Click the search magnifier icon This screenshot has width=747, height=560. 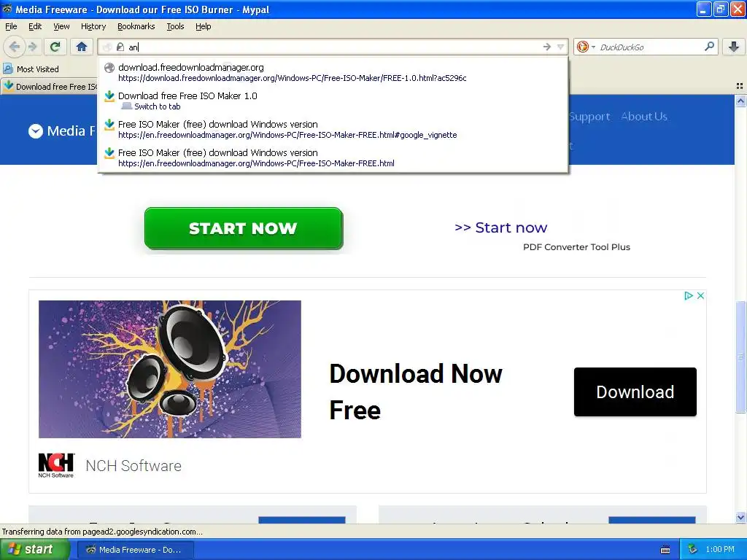coord(709,47)
